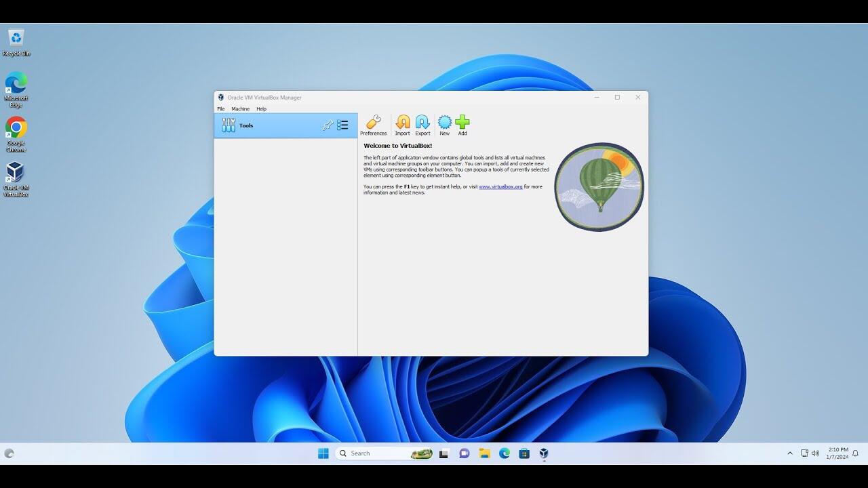Open the Recycle Bin desktop icon
Viewport: 868px width, 488px height.
16,43
